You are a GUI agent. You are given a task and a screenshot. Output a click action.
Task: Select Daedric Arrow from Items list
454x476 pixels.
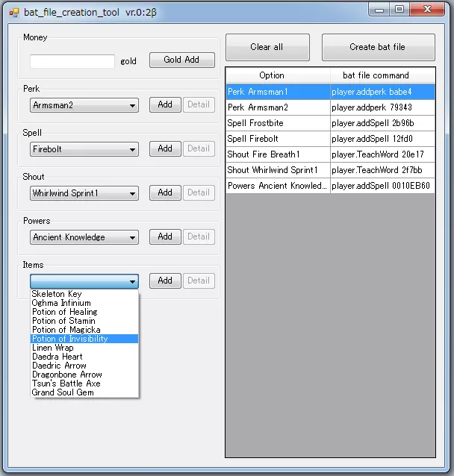click(x=84, y=366)
